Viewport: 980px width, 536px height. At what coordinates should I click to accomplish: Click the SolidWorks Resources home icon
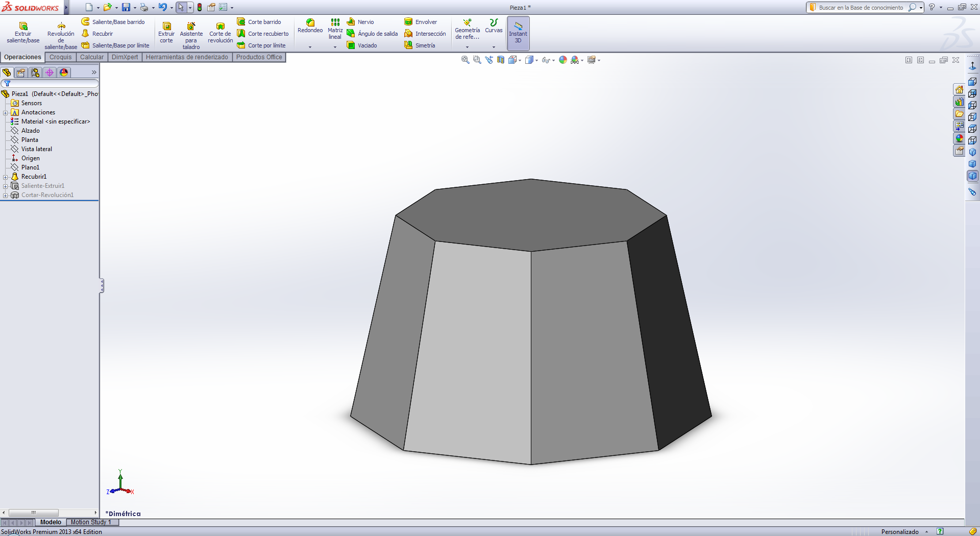pos(960,90)
